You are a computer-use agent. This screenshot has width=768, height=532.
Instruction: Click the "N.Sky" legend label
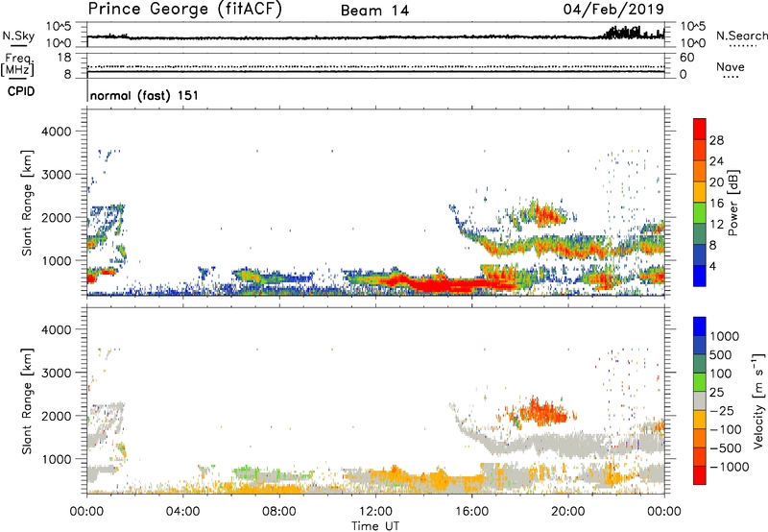pyautogui.click(x=18, y=36)
